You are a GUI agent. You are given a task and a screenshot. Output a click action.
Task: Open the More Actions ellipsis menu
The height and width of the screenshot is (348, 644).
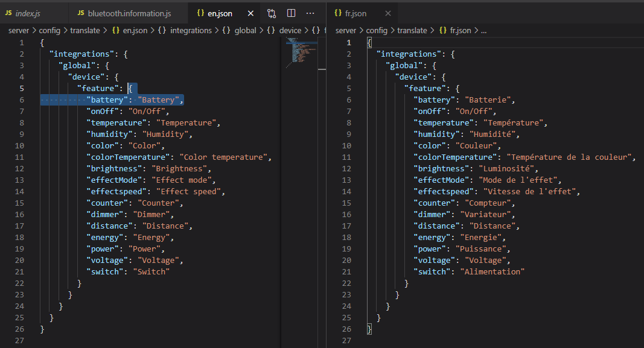click(310, 13)
